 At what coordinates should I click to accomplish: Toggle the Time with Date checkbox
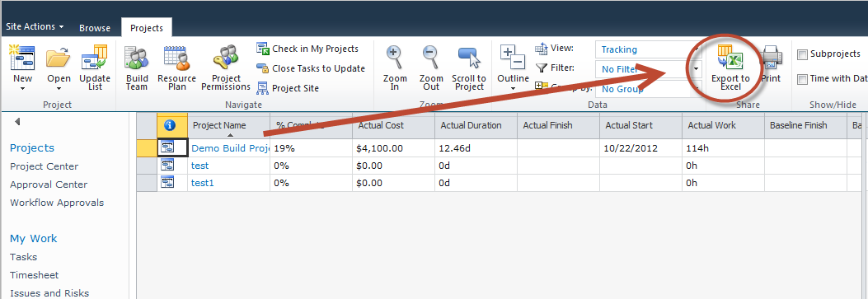click(x=802, y=79)
